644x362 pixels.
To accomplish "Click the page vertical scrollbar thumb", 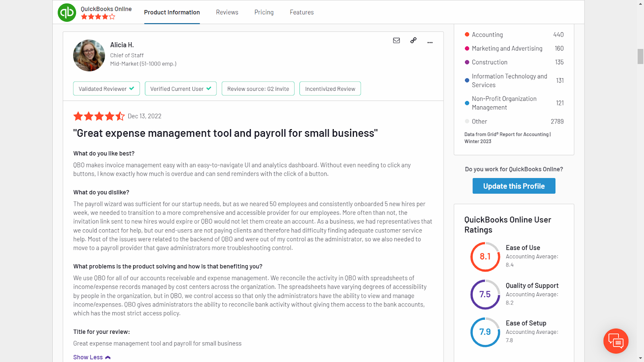I will point(640,56).
